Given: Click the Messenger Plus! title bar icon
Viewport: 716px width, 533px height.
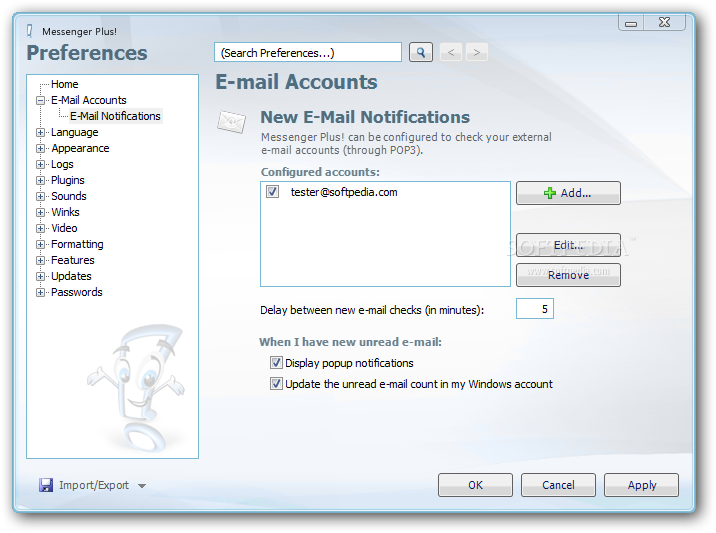Looking at the screenshot, I should pos(30,31).
